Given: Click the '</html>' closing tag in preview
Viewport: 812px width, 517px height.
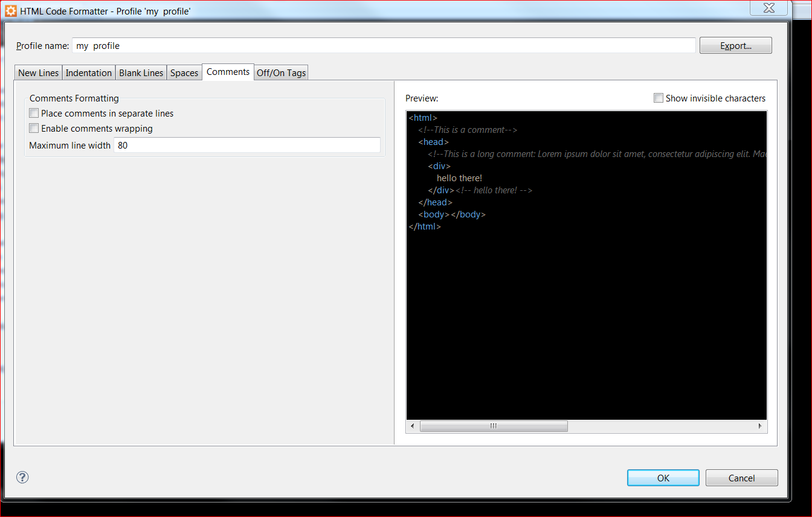Looking at the screenshot, I should pos(425,226).
